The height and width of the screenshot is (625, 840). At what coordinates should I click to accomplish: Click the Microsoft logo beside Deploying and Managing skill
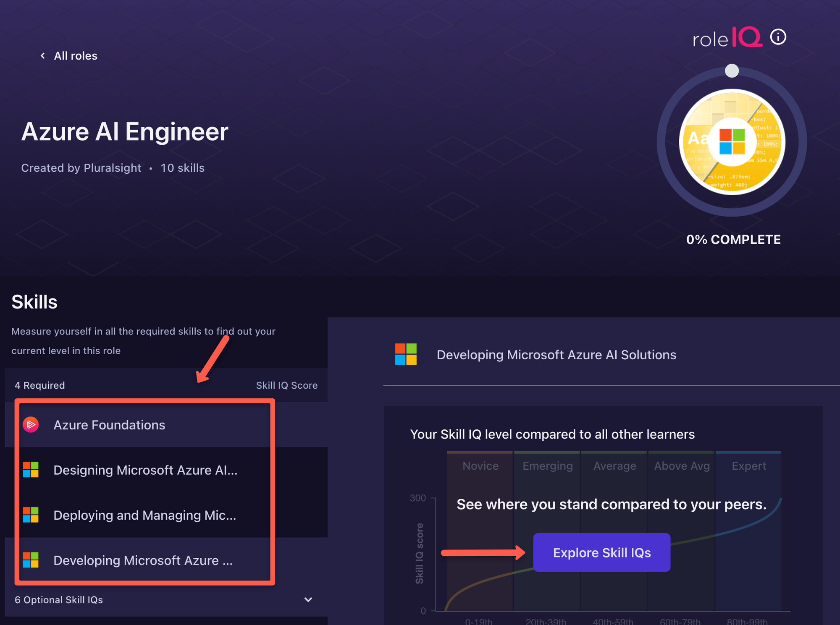30,515
